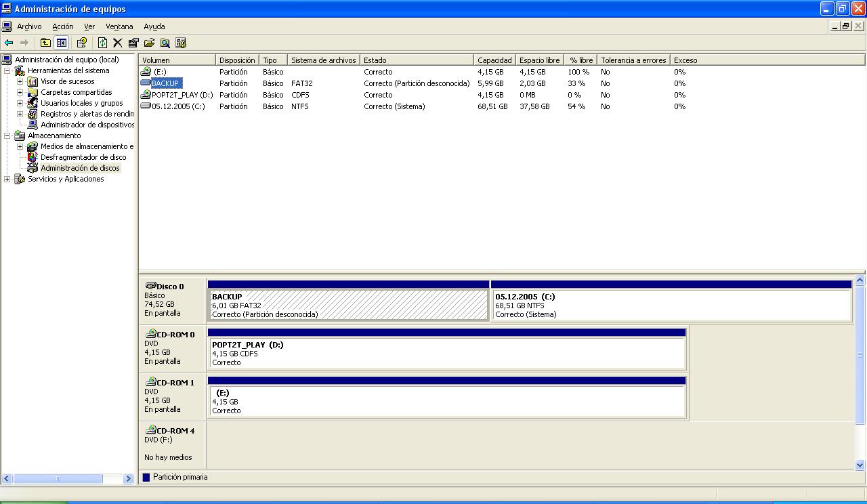867x504 pixels.
Task: Select the 05.12.2005 (C:) partition block
Action: tap(671, 306)
